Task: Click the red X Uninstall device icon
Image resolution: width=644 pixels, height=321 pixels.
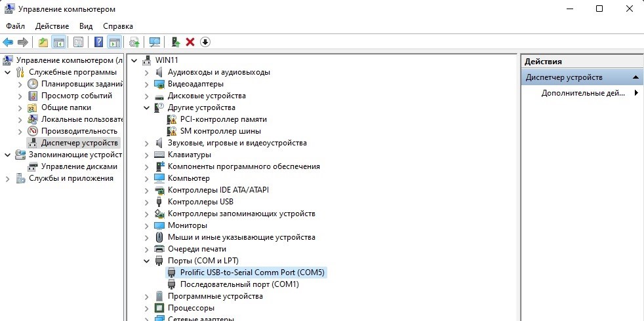Action: [190, 42]
